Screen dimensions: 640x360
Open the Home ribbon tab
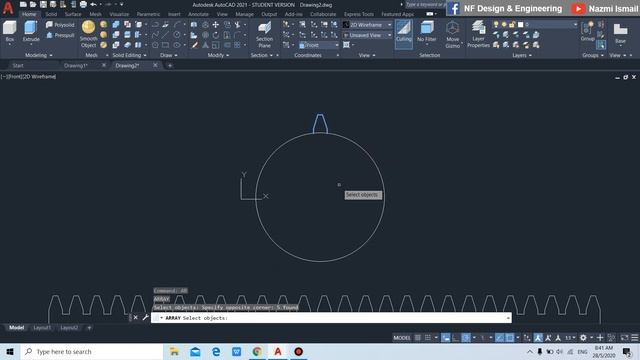[x=29, y=14]
